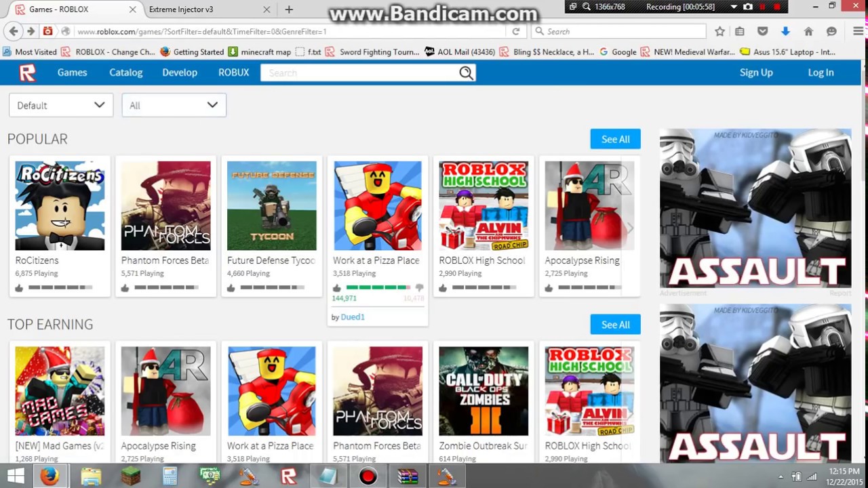Open the minecraft map bookmark

pyautogui.click(x=260, y=52)
